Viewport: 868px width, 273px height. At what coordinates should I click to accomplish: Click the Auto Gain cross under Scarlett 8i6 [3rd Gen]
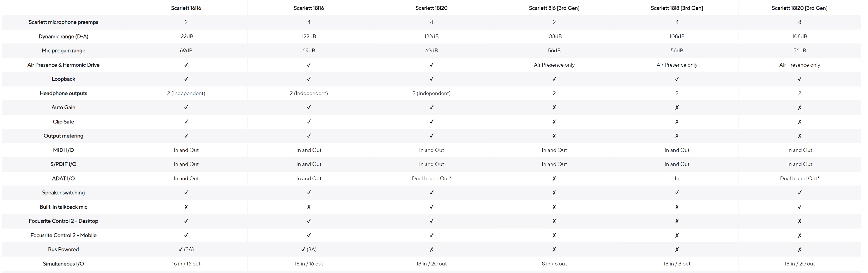tap(554, 107)
